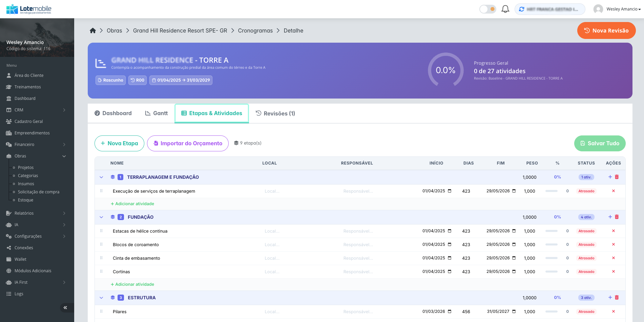Click the Salvar Tudo button
Screen dimensions: 644x322
600,143
